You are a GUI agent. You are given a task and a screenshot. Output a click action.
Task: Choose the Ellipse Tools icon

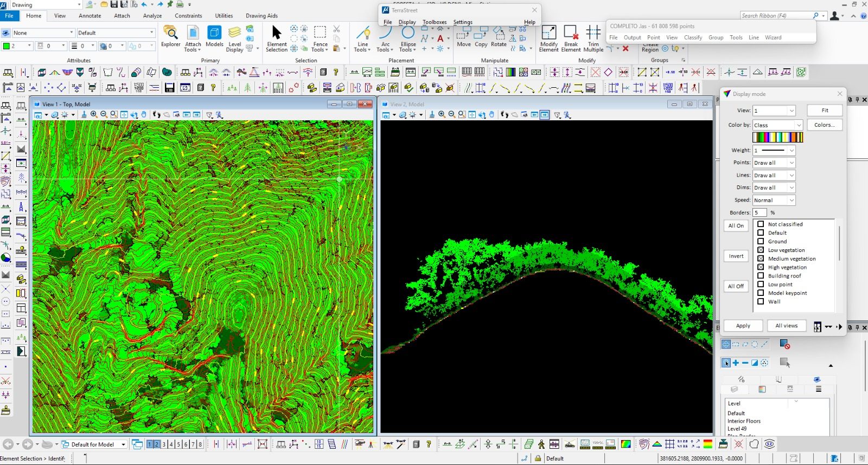[x=408, y=38]
